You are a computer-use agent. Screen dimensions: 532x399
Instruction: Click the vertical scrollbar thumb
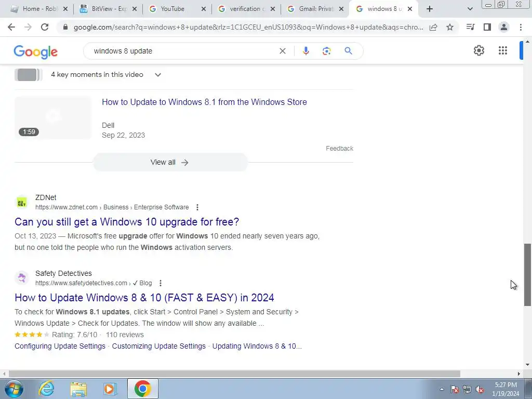tap(527, 275)
